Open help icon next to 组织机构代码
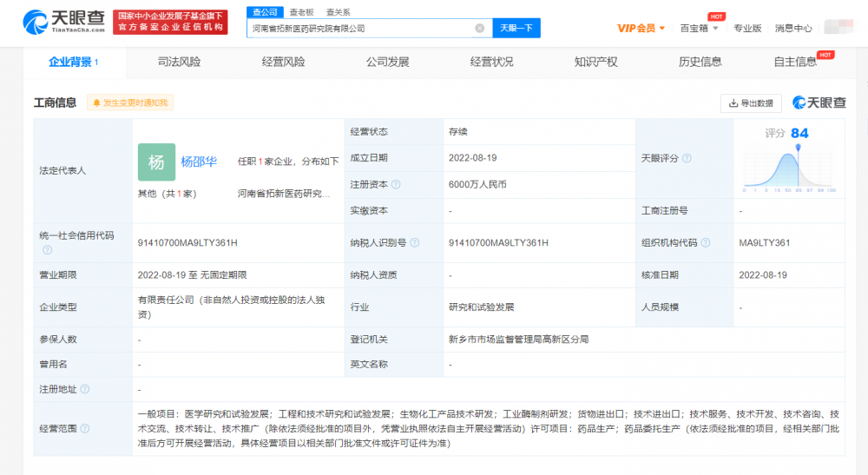This screenshot has width=868, height=475. click(705, 242)
